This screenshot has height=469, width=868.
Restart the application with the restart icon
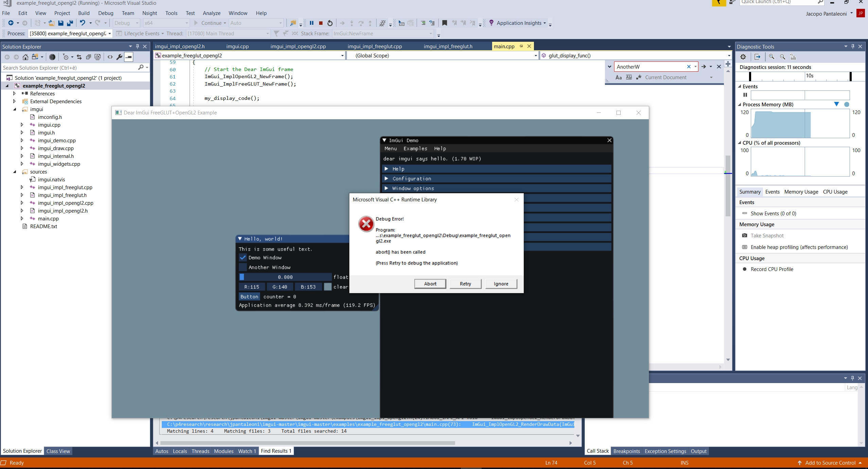point(330,23)
